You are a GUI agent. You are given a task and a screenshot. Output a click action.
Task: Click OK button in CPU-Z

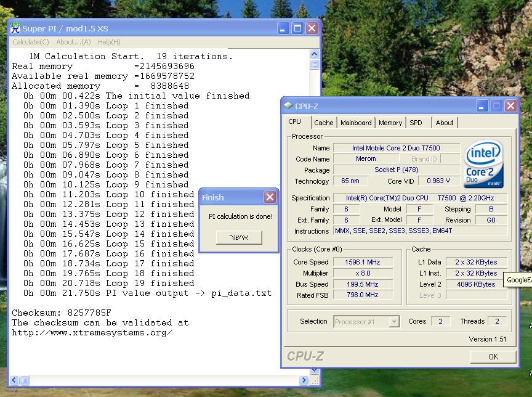pos(493,356)
